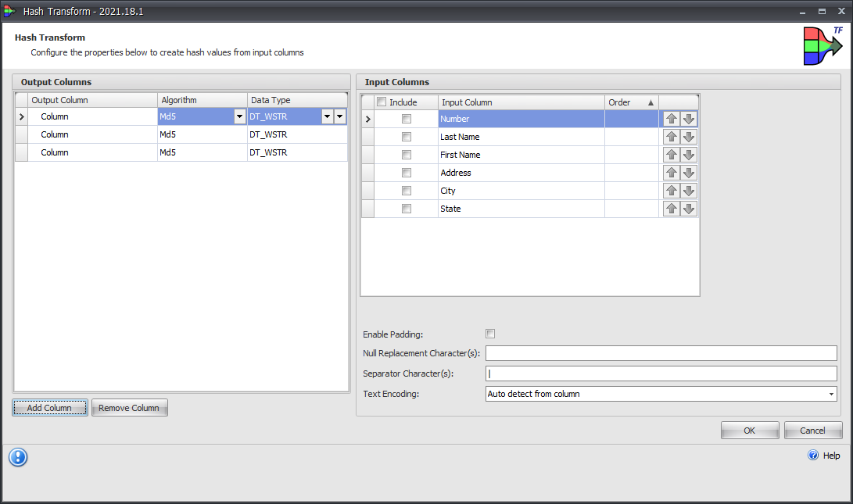The image size is (853, 504).
Task: Open the Algorithm dropdown showing Md5
Action: click(239, 116)
